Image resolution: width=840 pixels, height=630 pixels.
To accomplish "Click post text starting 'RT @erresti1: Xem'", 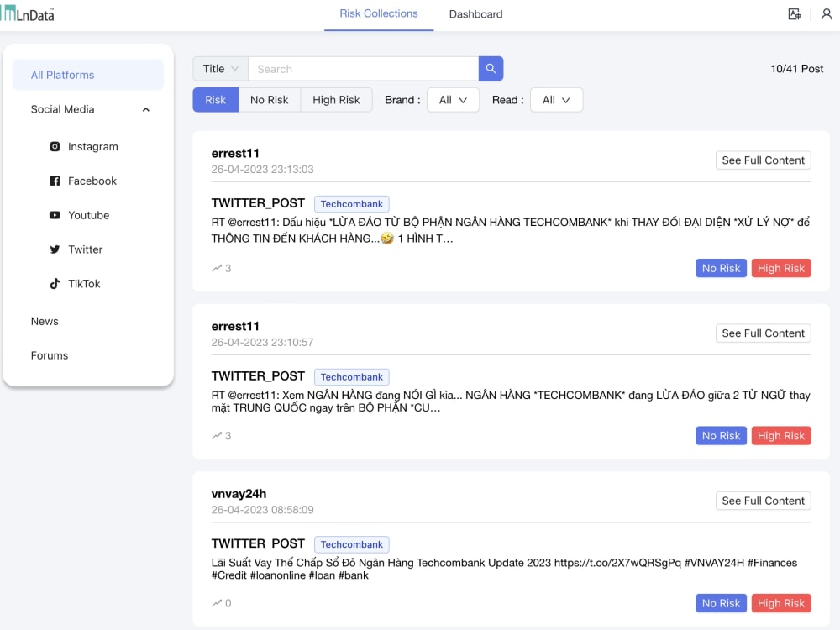I will pos(511,402).
